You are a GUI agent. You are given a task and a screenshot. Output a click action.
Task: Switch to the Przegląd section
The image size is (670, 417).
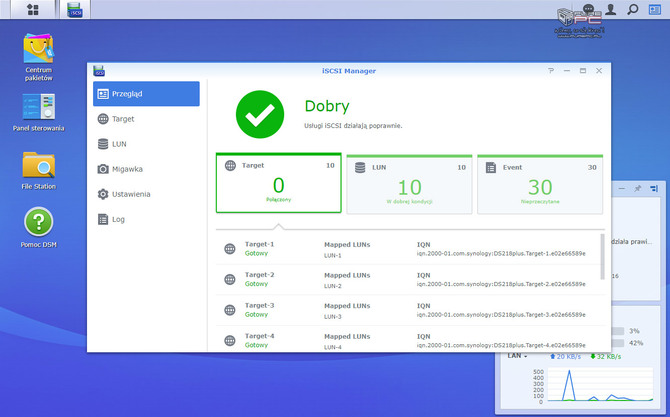[146, 94]
